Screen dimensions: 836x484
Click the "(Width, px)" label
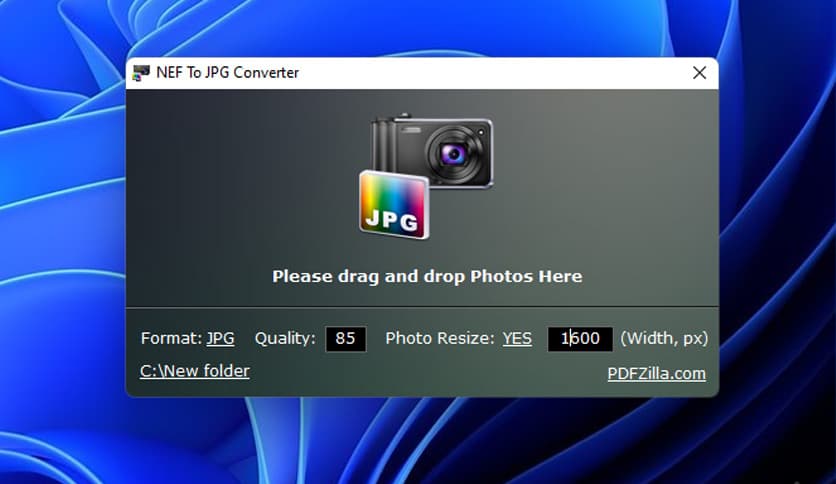(x=664, y=338)
